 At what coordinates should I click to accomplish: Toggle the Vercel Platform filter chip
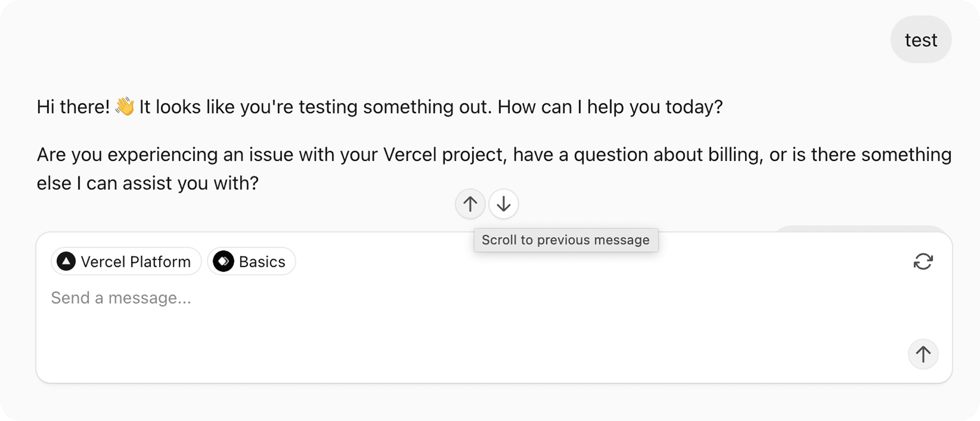coord(126,262)
